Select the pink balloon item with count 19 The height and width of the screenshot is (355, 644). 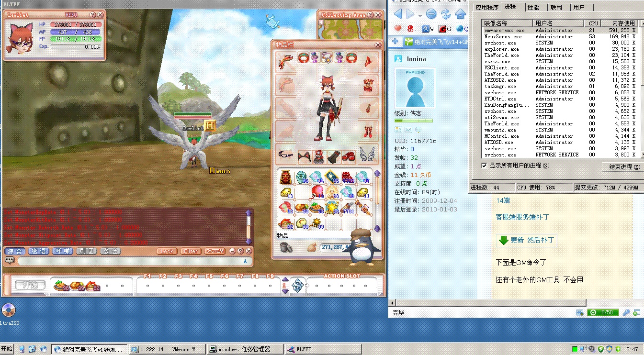click(x=317, y=192)
